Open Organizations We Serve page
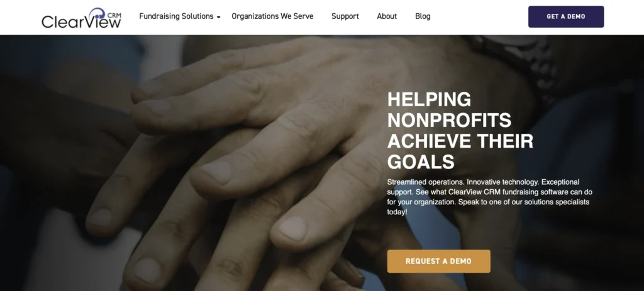This screenshot has width=644, height=291. coord(272,16)
